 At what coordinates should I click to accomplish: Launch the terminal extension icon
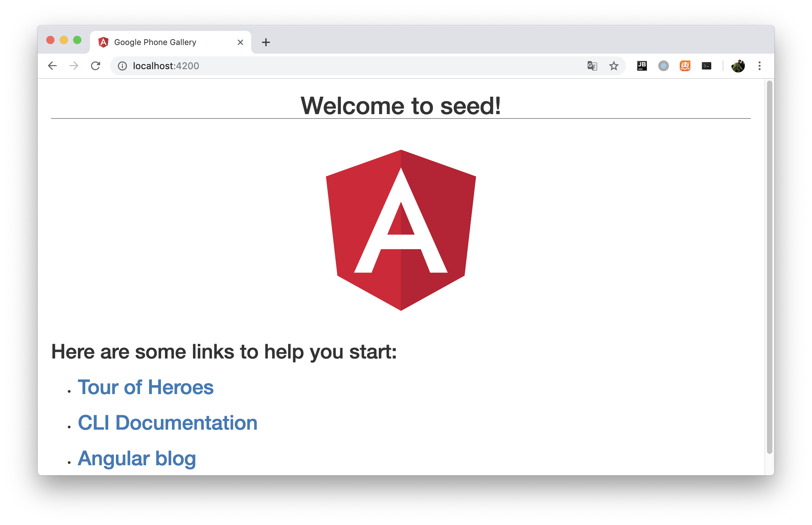click(706, 66)
